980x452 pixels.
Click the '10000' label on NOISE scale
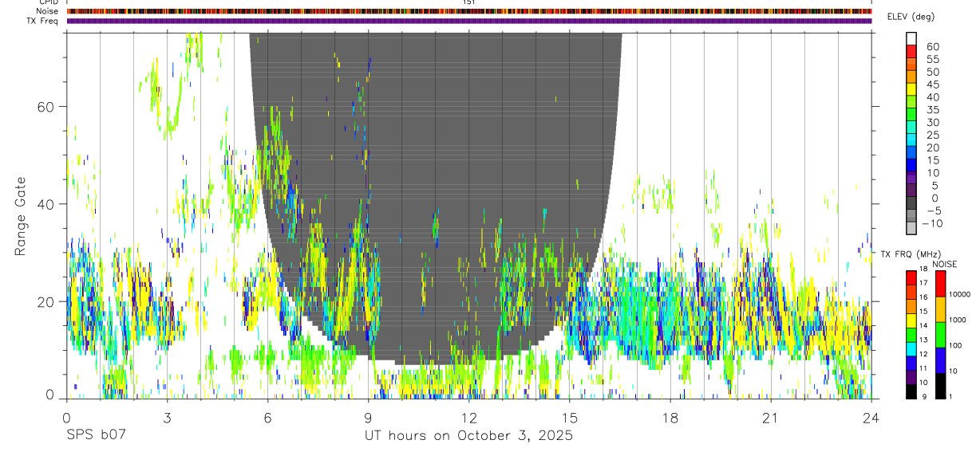click(x=960, y=294)
